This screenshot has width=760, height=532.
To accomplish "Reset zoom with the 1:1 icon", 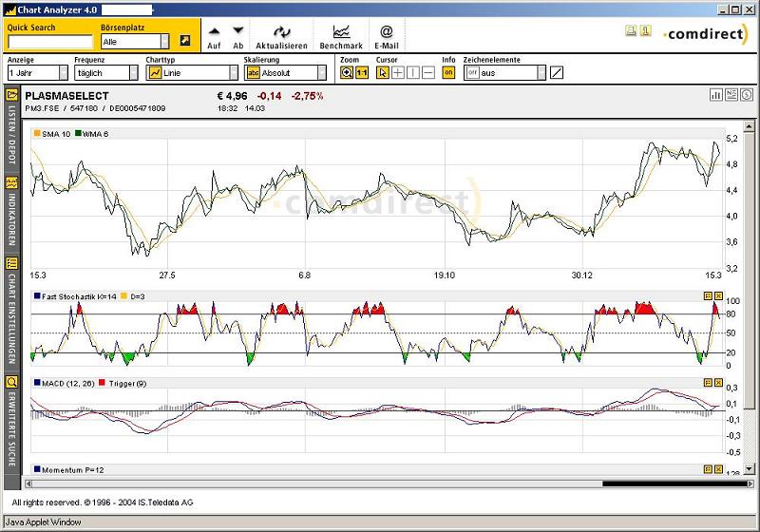I will (x=362, y=72).
